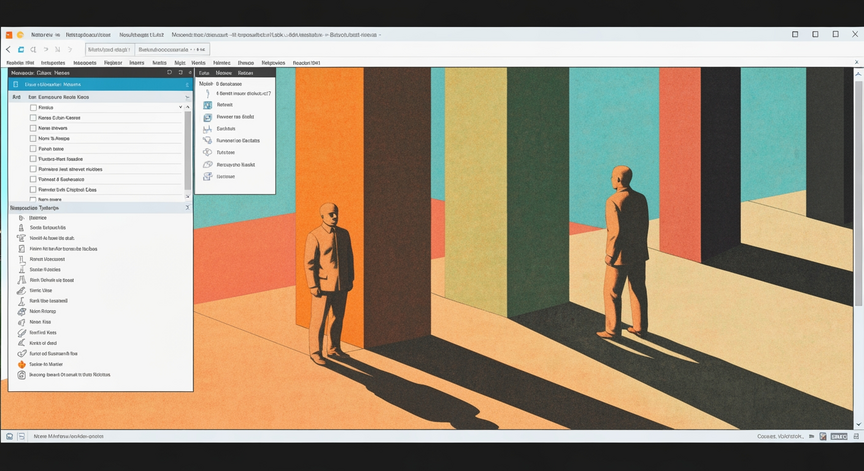Click the page icon next to 'Fisinn Nt tan/for'
The image size is (864, 471).
[21, 248]
